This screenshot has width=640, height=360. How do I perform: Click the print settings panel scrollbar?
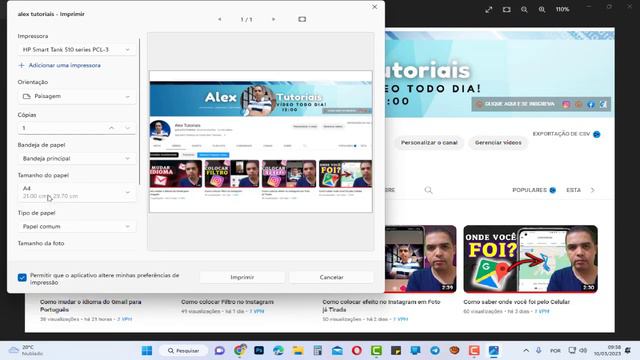click(x=140, y=110)
